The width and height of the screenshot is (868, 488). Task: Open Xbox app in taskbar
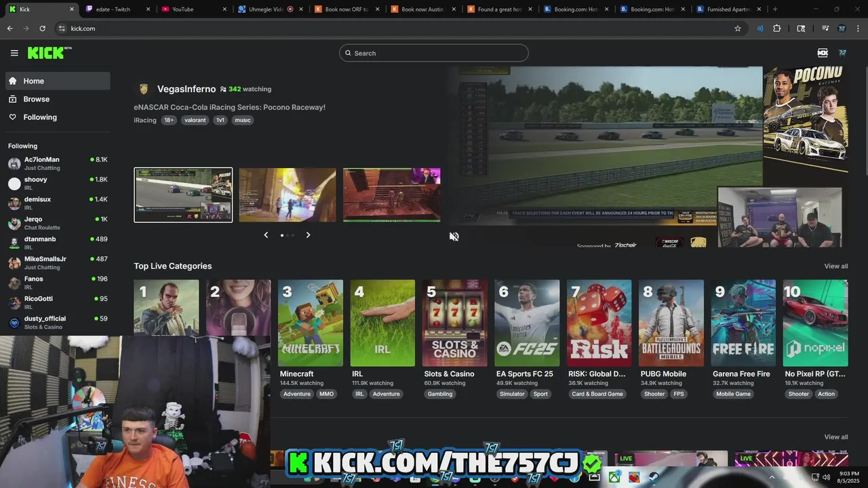(x=614, y=477)
